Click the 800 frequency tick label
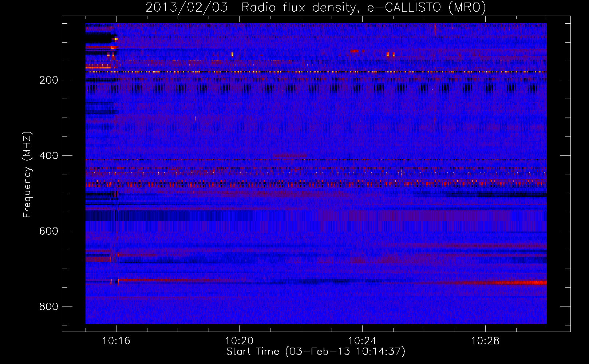The width and height of the screenshot is (589, 364). coord(49,307)
